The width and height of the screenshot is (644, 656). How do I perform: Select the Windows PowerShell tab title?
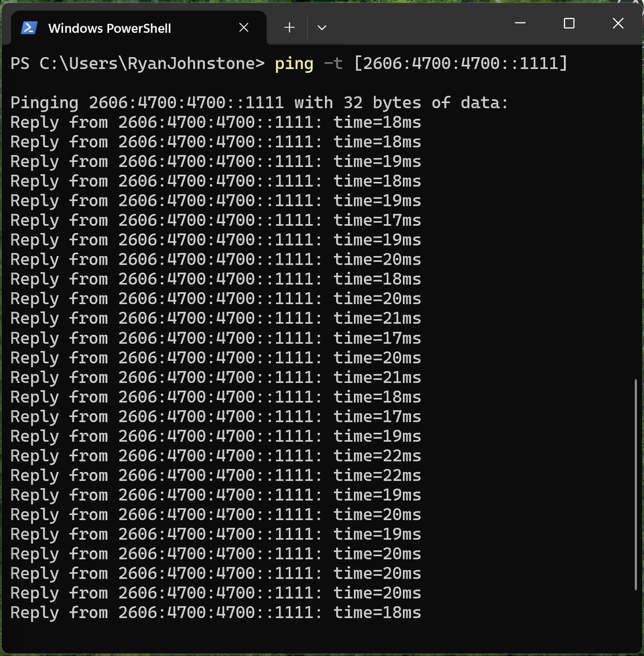(110, 28)
